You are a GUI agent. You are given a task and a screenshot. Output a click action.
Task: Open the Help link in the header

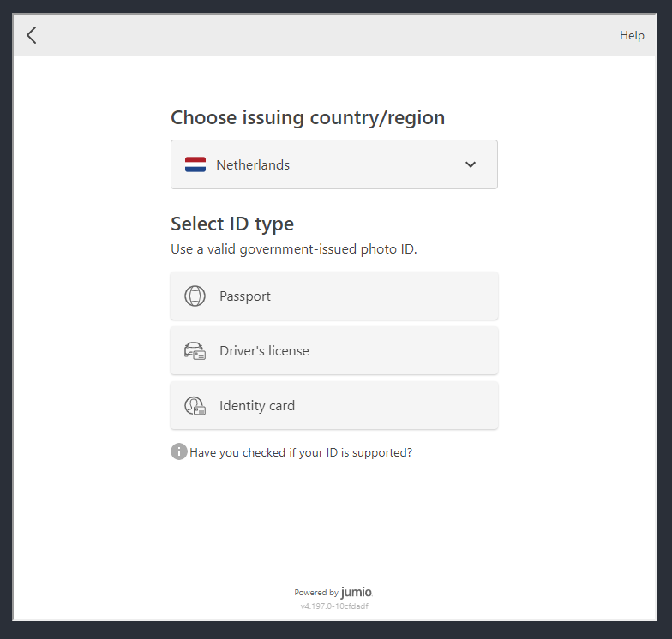pyautogui.click(x=632, y=35)
